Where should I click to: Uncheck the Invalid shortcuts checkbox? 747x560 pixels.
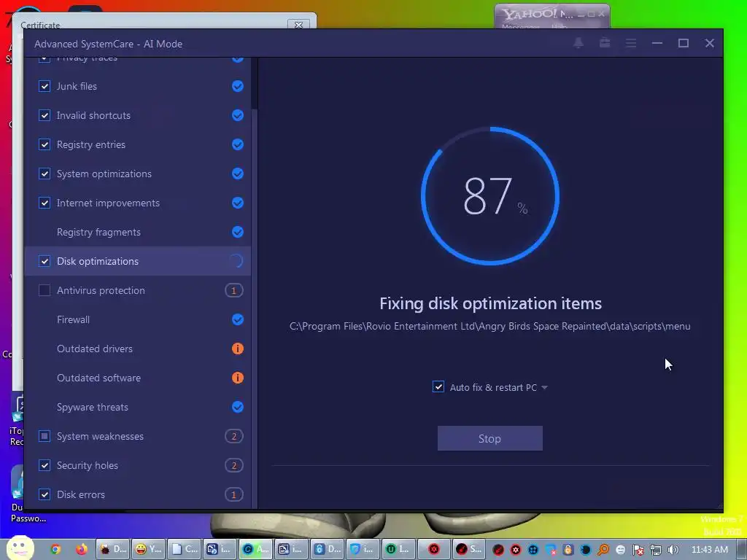coord(44,115)
